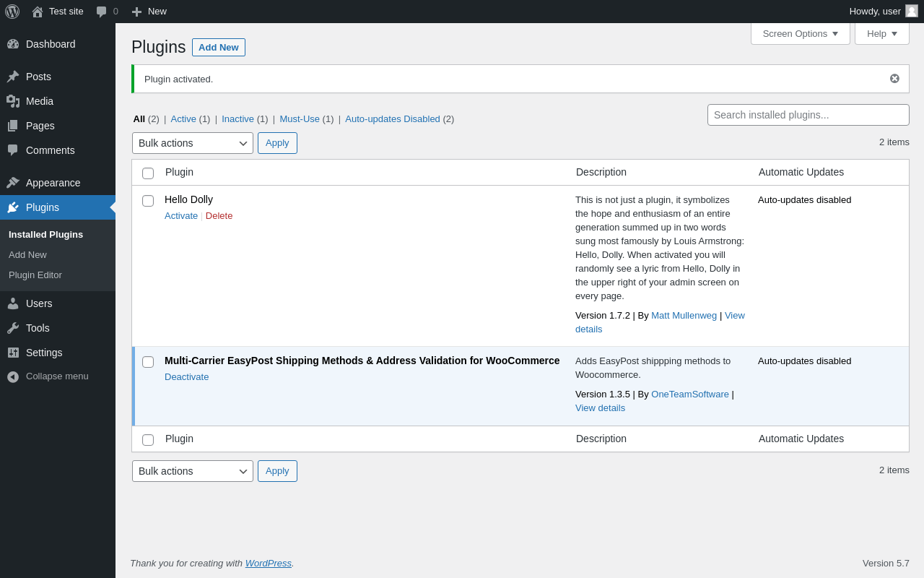Click the WordPress logo icon
This screenshot has height=578, width=924.
coord(12,12)
